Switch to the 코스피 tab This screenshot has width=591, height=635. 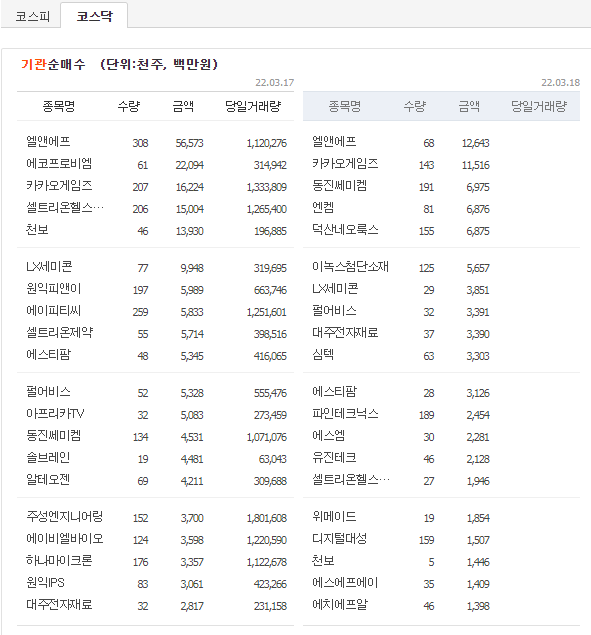[32, 16]
